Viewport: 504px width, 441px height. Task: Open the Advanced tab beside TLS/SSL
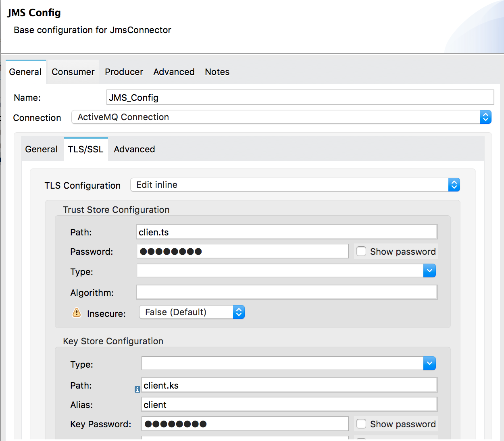pos(134,150)
